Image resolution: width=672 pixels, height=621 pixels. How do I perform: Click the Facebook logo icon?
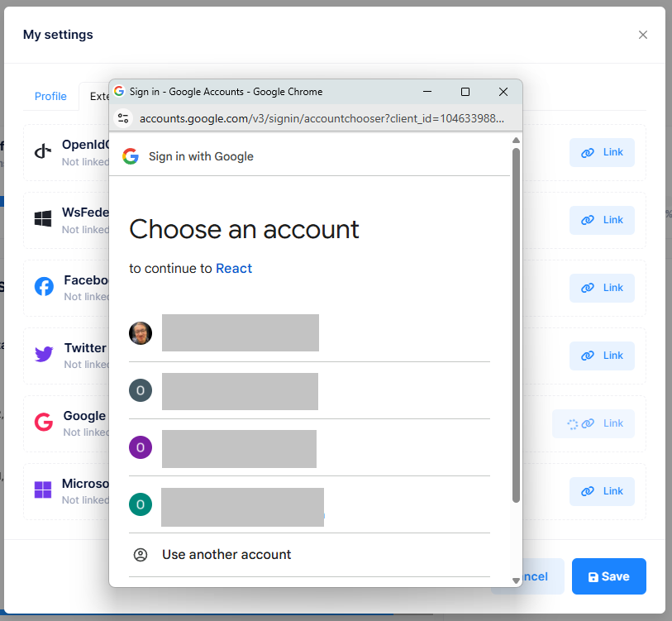click(44, 286)
